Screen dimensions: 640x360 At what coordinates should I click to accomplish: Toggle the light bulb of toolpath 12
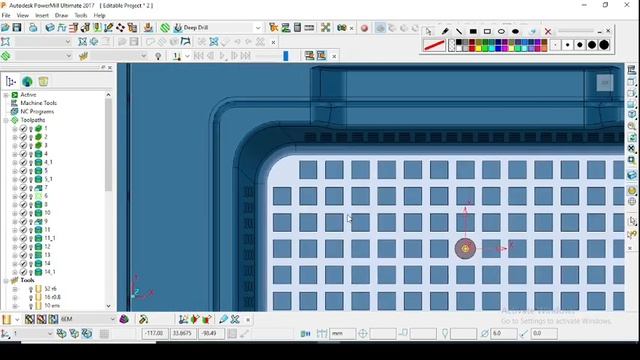click(31, 247)
